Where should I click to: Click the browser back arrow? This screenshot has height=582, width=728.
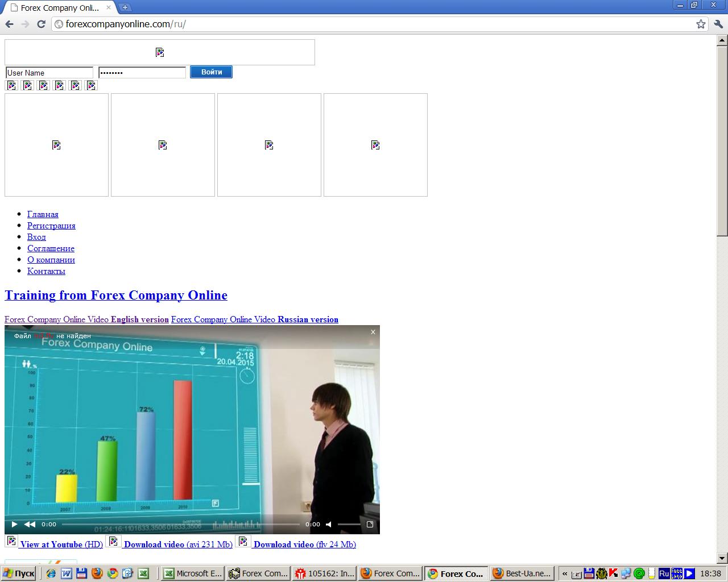coord(9,24)
